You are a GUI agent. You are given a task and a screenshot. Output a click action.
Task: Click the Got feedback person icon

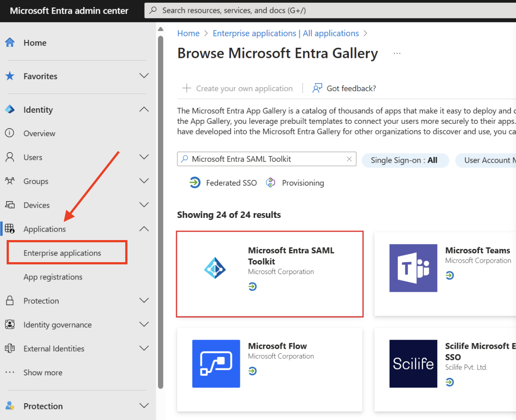click(317, 88)
